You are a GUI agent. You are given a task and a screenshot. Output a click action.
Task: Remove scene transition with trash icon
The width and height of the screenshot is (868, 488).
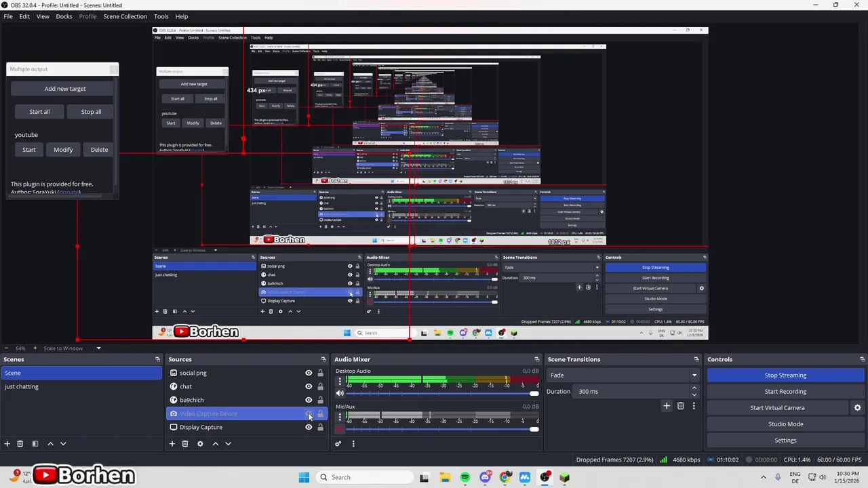[681, 406]
